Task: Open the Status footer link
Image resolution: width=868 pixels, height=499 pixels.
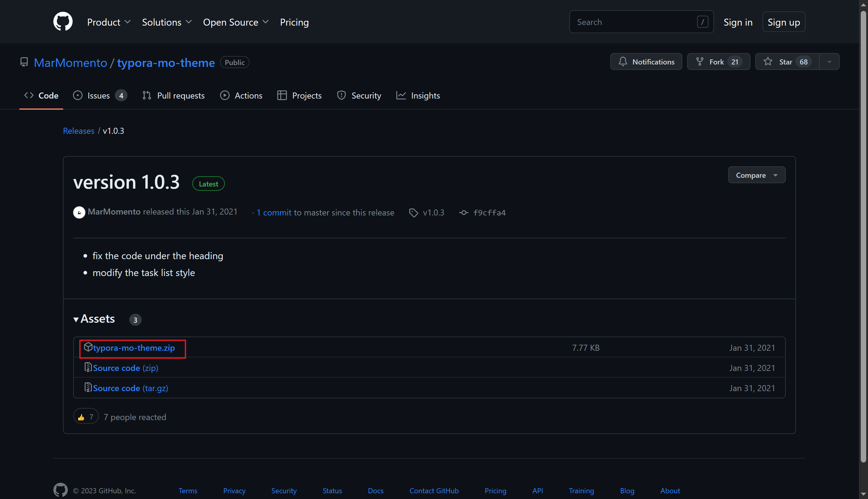Action: 332,491
